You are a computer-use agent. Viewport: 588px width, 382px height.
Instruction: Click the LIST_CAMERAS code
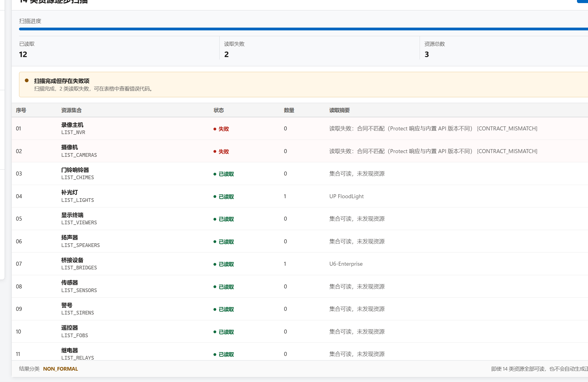coord(79,155)
